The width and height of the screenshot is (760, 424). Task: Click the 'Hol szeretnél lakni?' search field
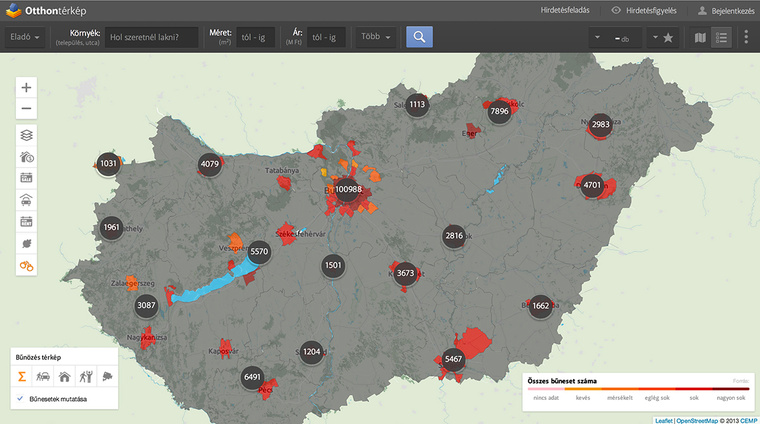[x=153, y=38]
